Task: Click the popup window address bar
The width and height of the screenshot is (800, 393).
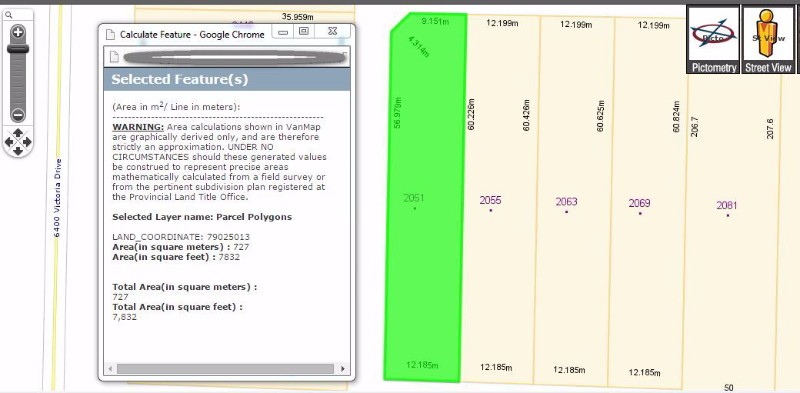Action: [x=227, y=57]
